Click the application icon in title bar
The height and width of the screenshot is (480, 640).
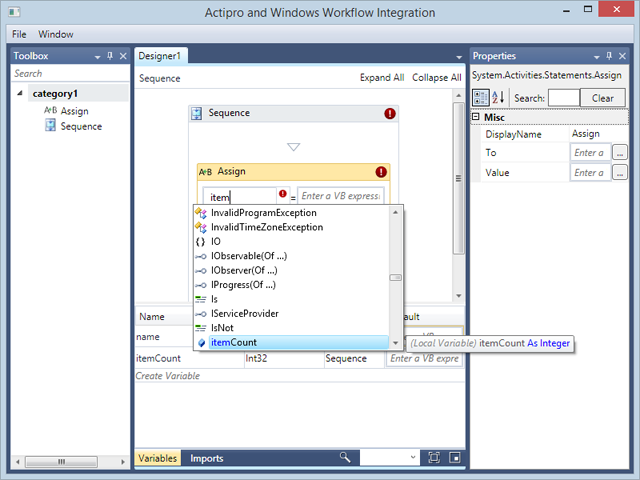[14, 12]
